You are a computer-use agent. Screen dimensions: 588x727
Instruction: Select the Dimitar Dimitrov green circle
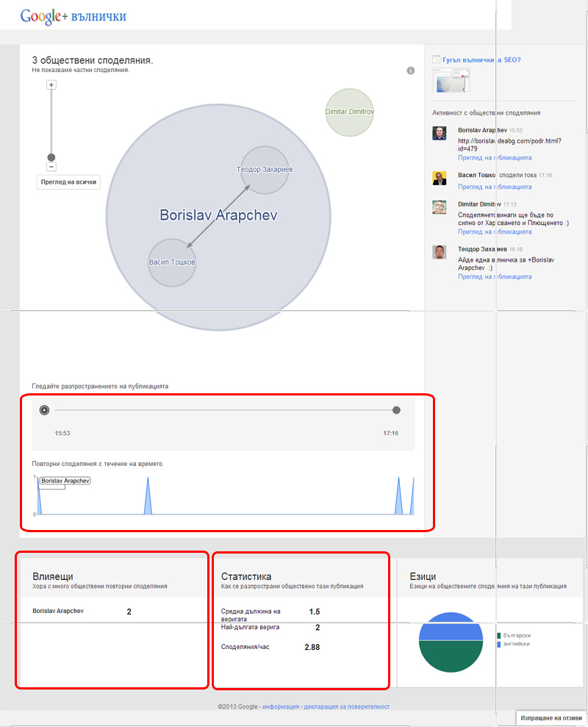349,112
